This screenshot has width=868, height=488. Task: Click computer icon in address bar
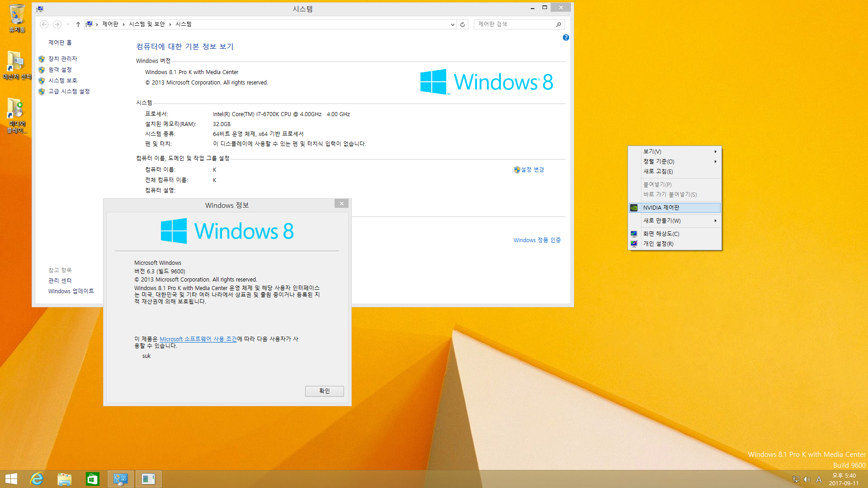[x=89, y=24]
